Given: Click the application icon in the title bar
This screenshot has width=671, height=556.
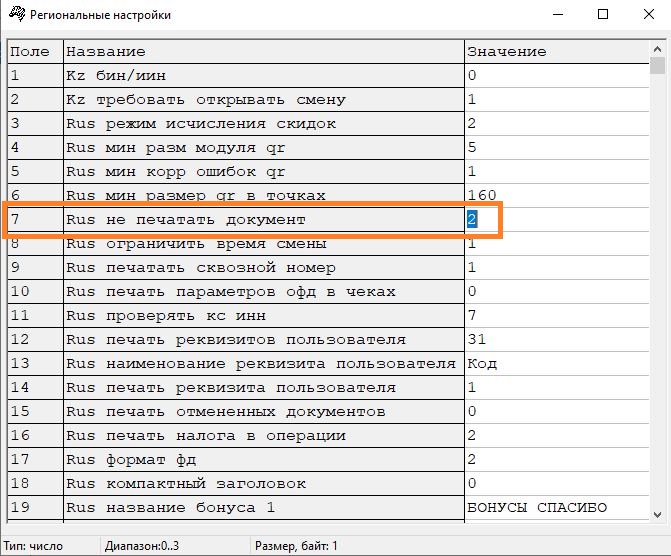Looking at the screenshot, I should point(18,14).
